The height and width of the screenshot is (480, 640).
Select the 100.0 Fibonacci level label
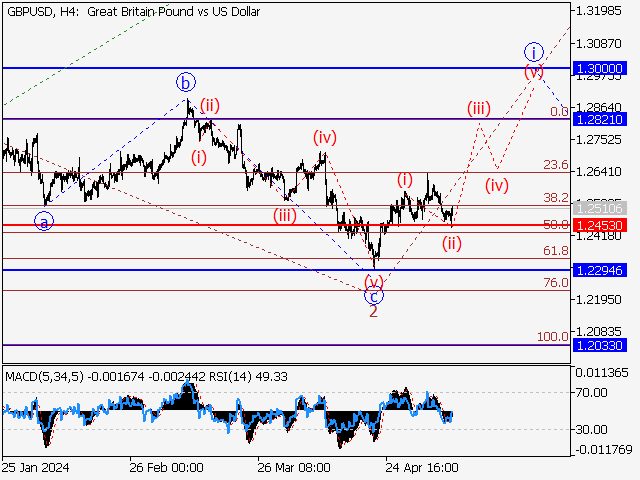553,336
